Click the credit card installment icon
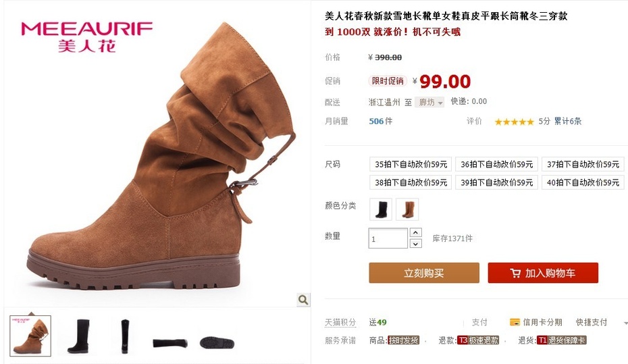Image resolution: width=628 pixels, height=364 pixels. tap(515, 322)
